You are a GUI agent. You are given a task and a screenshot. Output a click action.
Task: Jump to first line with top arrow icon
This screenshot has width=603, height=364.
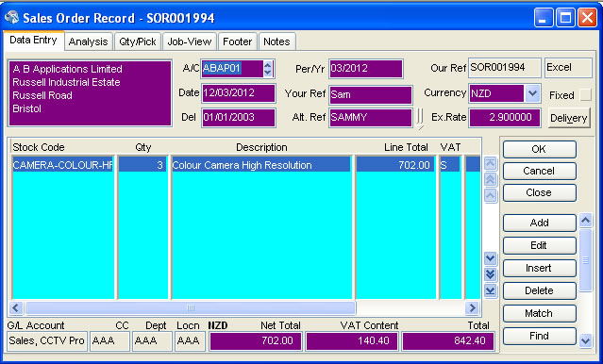pyautogui.click(x=490, y=164)
